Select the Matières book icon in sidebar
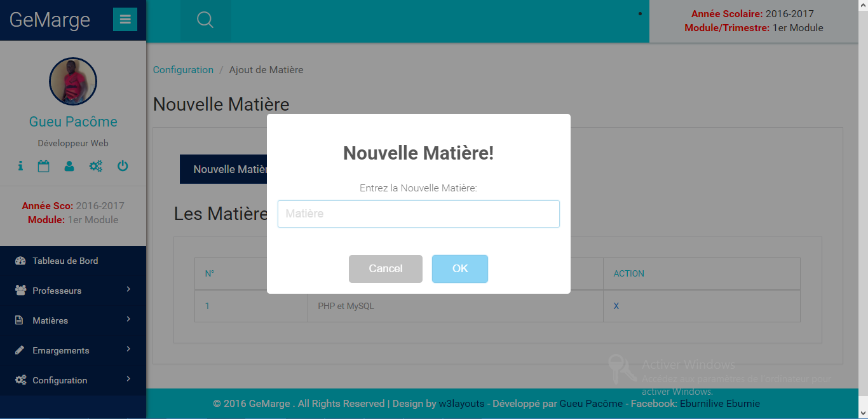Screen dimensions: 868x419 pyautogui.click(x=21, y=320)
